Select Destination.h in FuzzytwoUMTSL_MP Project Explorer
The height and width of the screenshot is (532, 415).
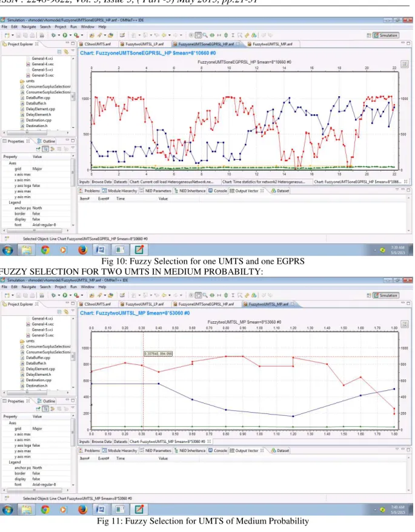coord(34,386)
